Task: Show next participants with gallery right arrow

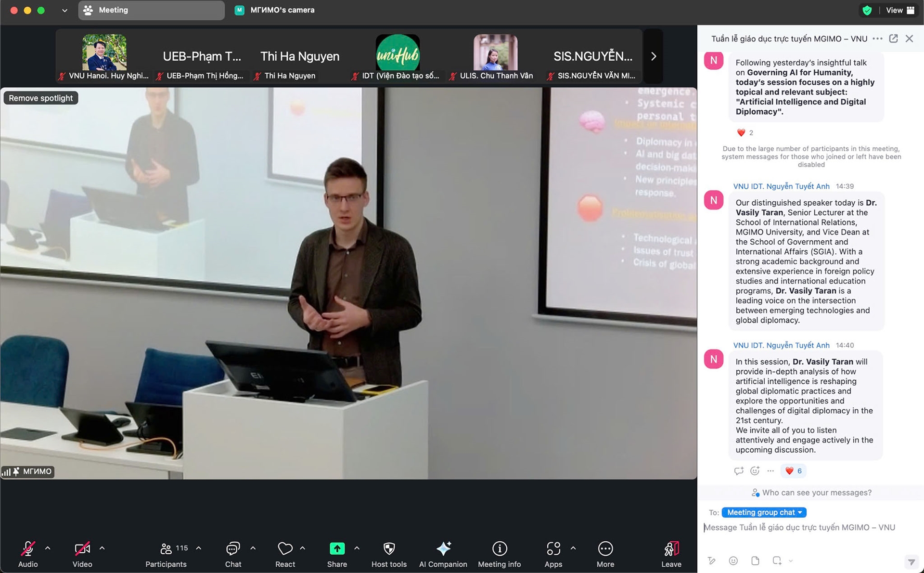Action: click(x=653, y=56)
